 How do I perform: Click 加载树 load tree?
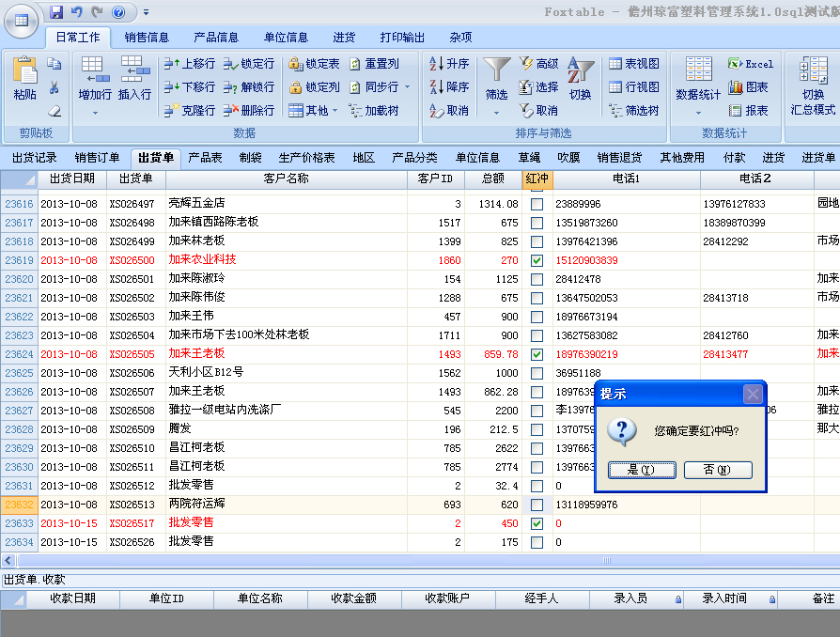point(375,110)
